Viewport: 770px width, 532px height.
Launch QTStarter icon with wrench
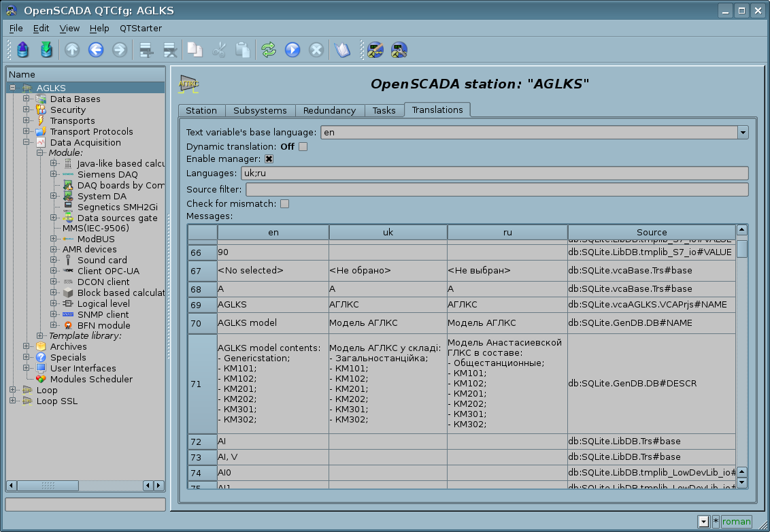399,50
